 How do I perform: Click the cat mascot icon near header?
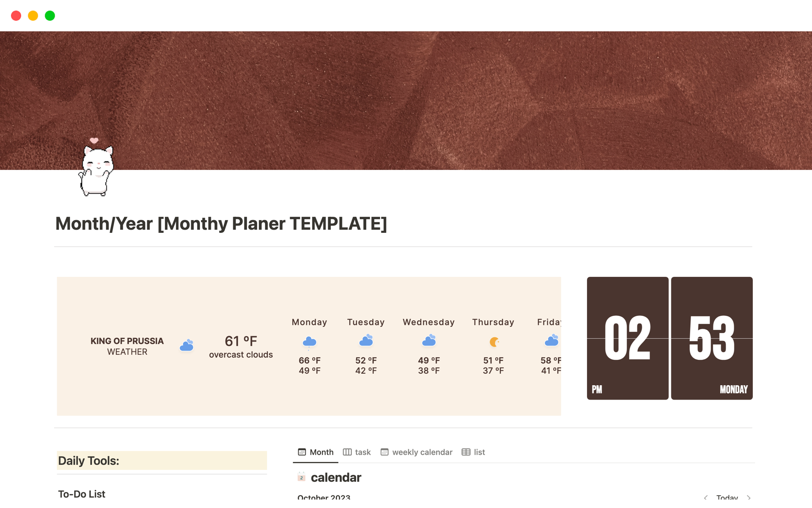pyautogui.click(x=95, y=170)
